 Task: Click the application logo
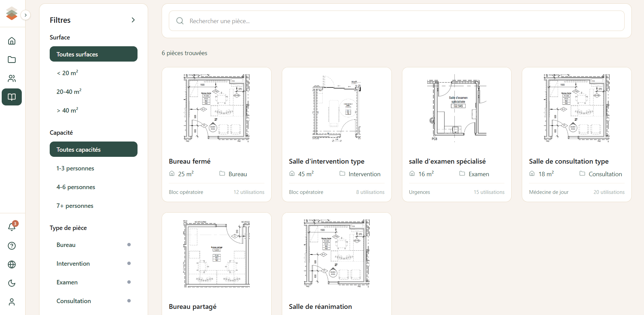pos(12,14)
